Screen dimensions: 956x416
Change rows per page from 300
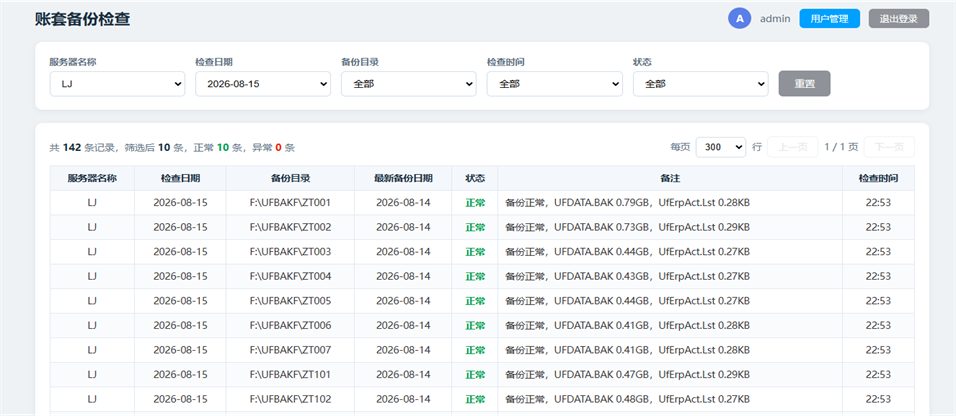(x=721, y=147)
